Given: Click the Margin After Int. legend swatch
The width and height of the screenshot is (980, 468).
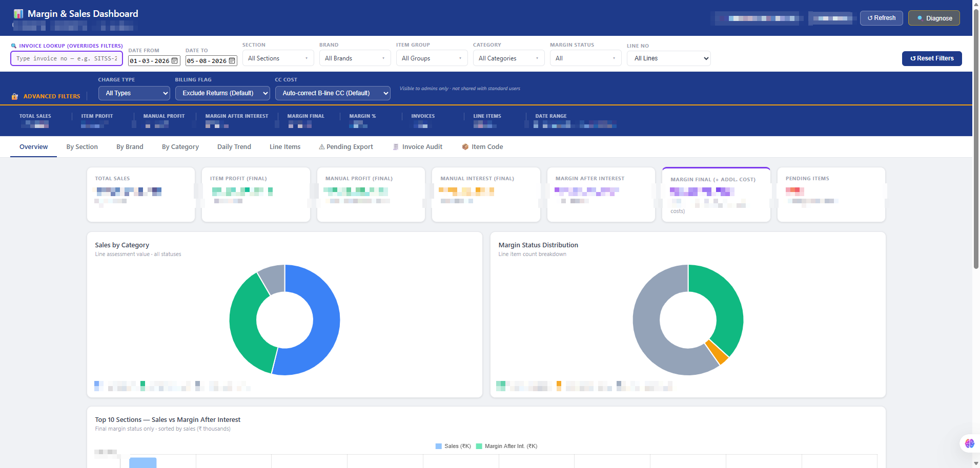Looking at the screenshot, I should [x=479, y=446].
